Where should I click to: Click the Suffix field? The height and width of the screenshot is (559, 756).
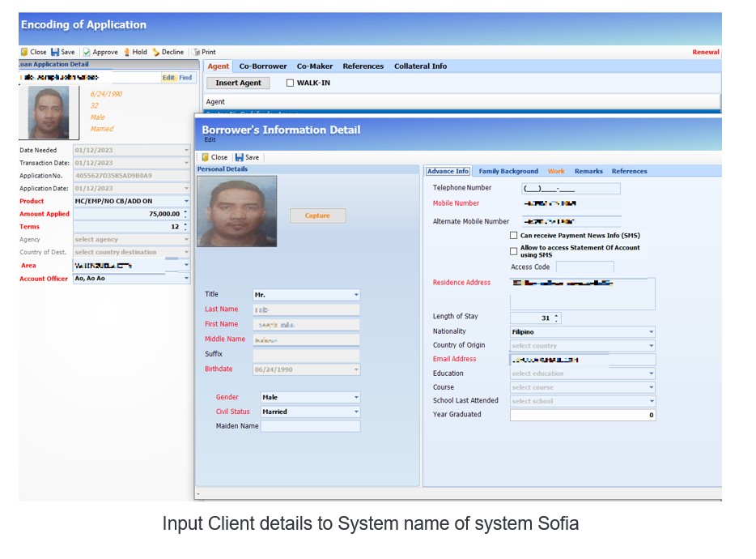(x=306, y=355)
